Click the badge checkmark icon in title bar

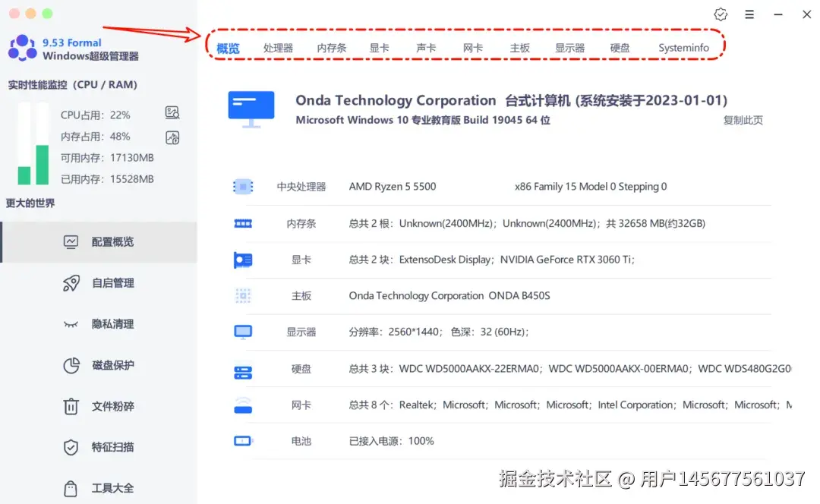click(x=721, y=14)
